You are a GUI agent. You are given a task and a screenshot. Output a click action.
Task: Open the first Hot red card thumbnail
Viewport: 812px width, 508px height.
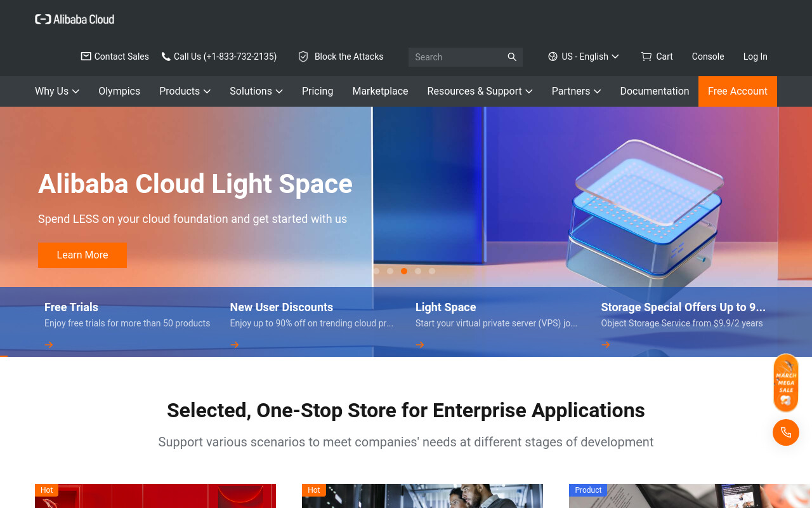pyautogui.click(x=155, y=496)
